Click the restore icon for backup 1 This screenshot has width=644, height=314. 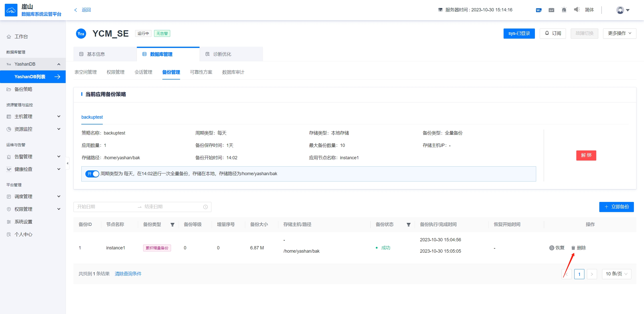tap(552, 248)
